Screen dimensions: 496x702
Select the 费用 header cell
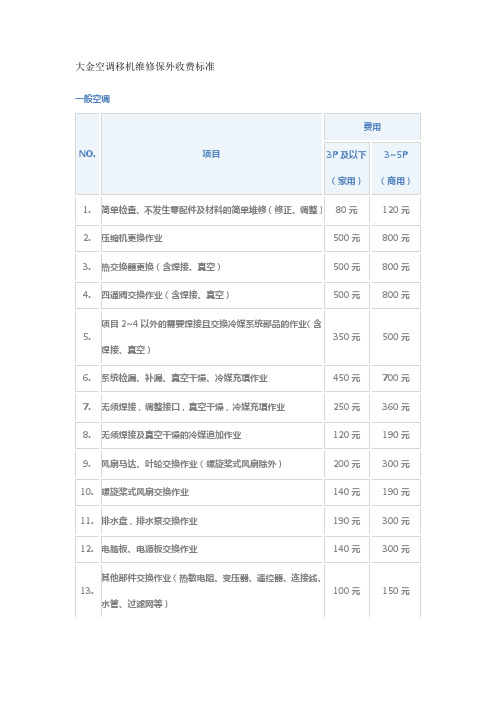[x=372, y=127]
